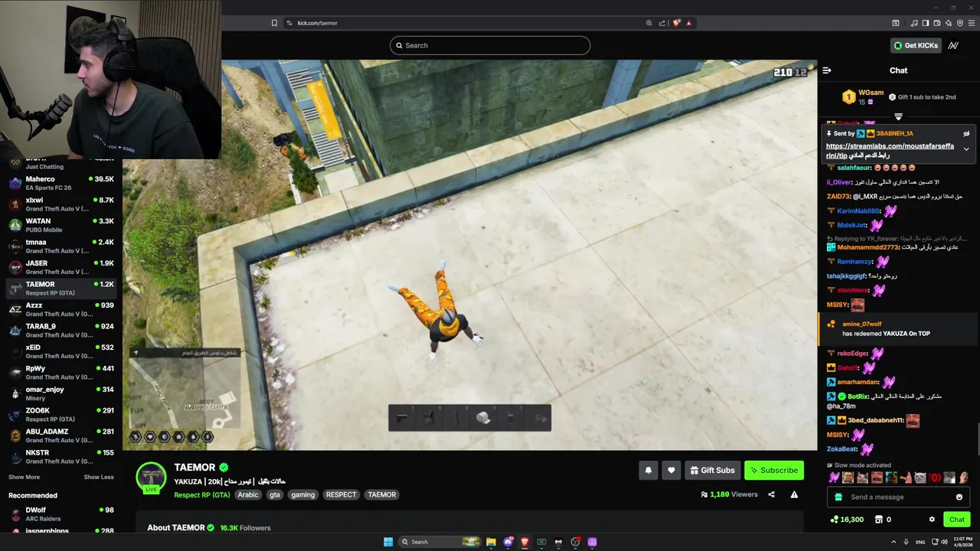Open TARAB_9 channel in sidebar

click(61, 330)
